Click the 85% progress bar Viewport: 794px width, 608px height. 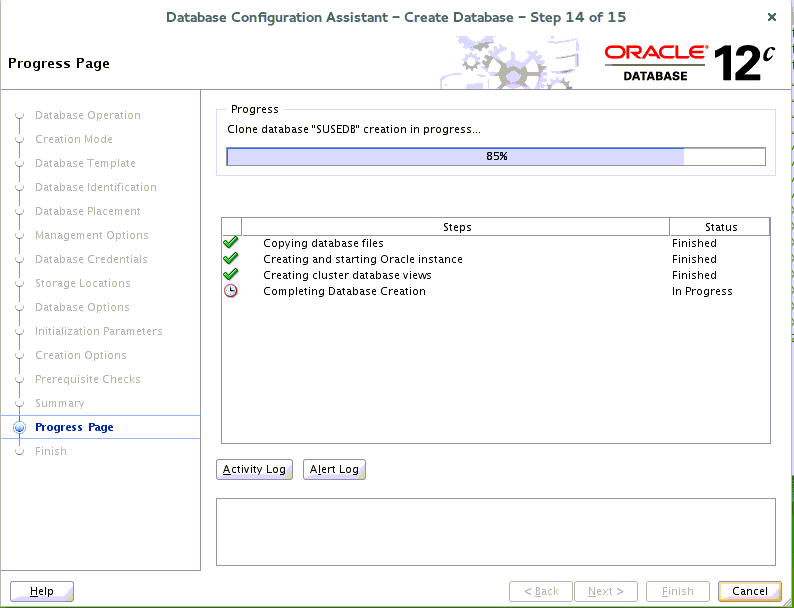click(496, 156)
